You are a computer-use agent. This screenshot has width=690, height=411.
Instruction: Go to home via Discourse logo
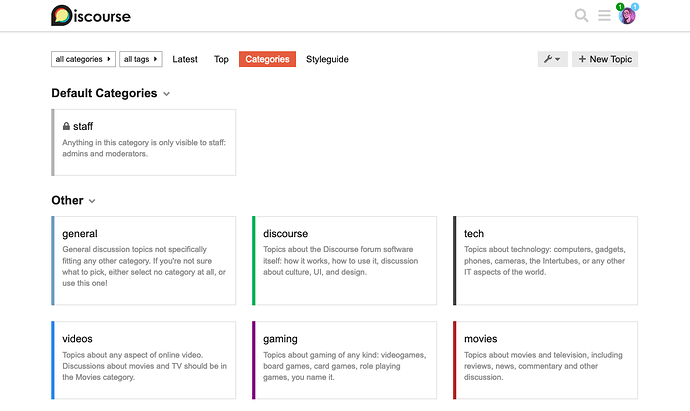(x=91, y=16)
